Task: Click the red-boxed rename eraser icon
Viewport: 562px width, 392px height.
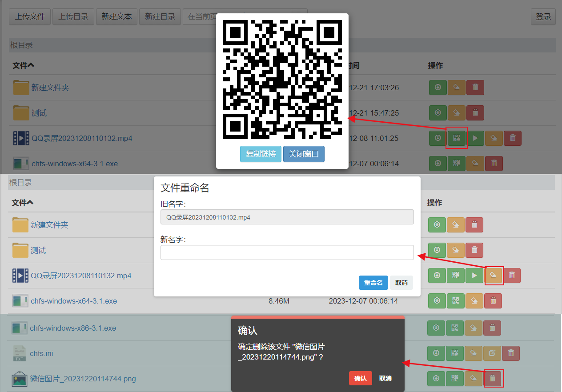Action: click(494, 276)
